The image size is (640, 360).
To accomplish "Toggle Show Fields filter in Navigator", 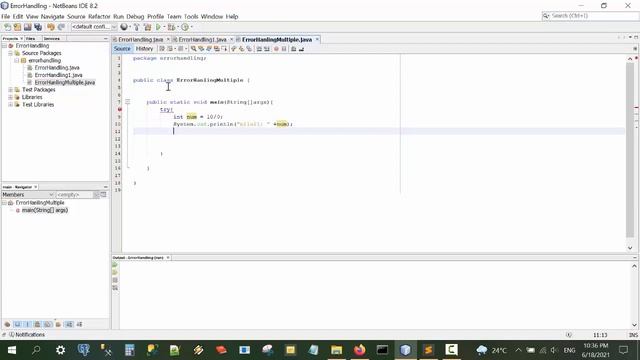I will pos(18,324).
